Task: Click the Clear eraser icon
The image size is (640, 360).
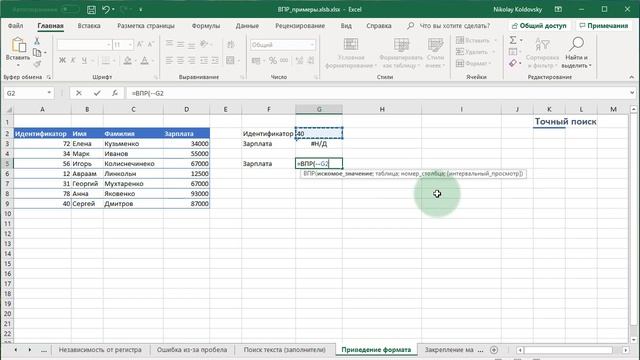Action: coord(513,63)
